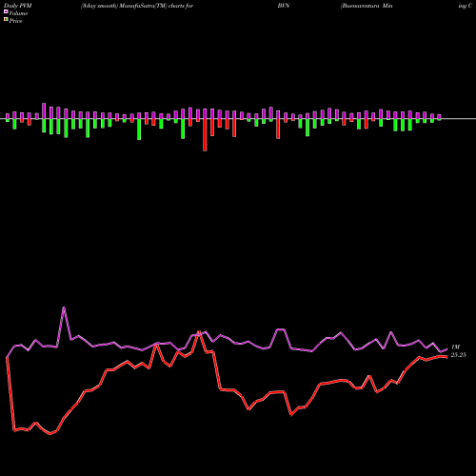Click the 1M label beside the line

pyautogui.click(x=455, y=347)
